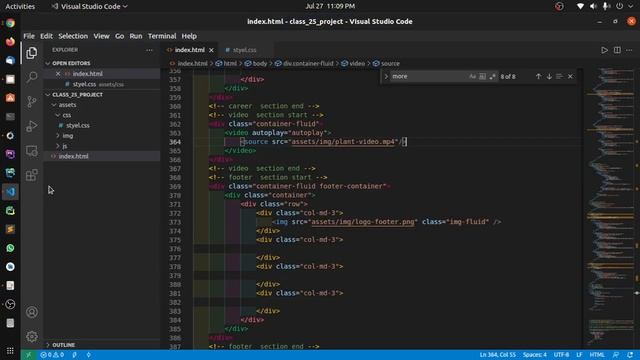Open the Terminal menu
The height and width of the screenshot is (360, 640).
pyautogui.click(x=162, y=36)
